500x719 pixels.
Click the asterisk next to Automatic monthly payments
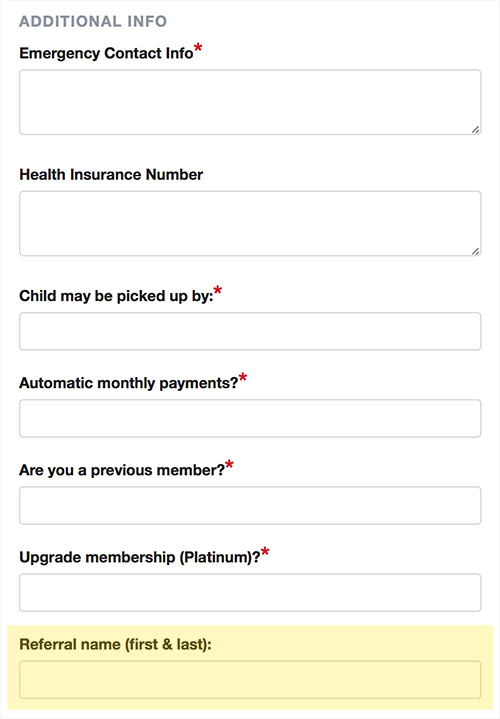pyautogui.click(x=243, y=377)
